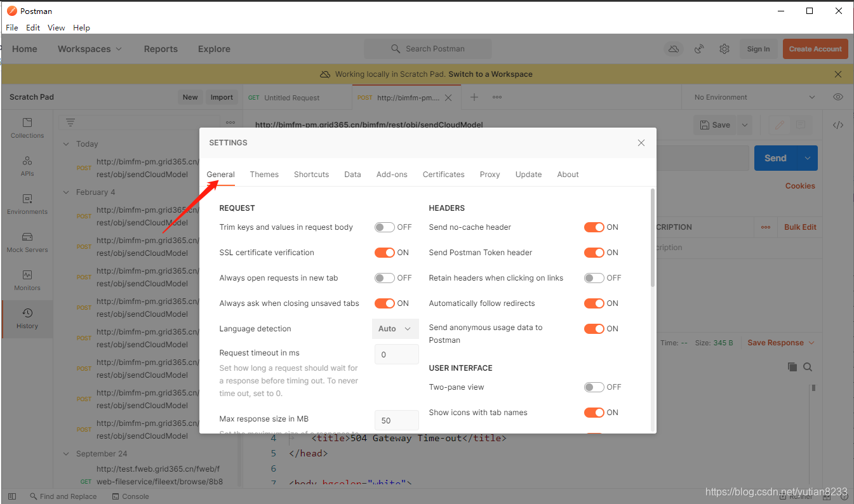
Task: Toggle Two-pane view switch
Action: pyautogui.click(x=594, y=387)
